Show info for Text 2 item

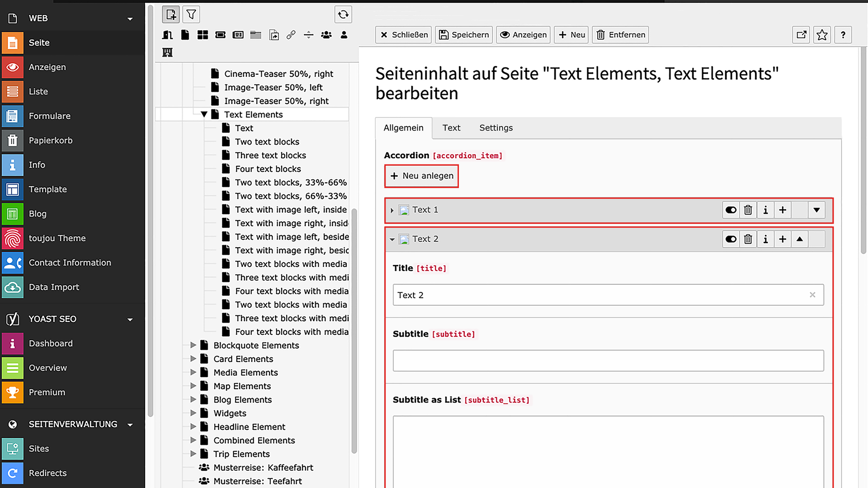click(x=765, y=239)
